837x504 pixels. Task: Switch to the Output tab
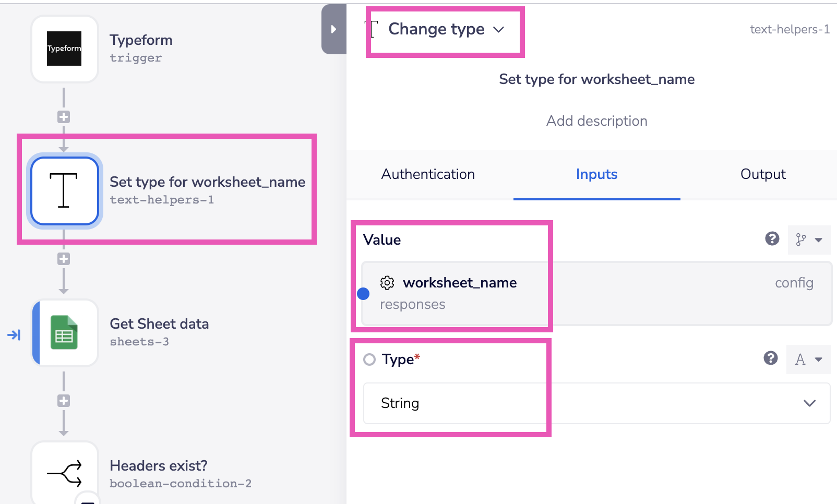(762, 174)
